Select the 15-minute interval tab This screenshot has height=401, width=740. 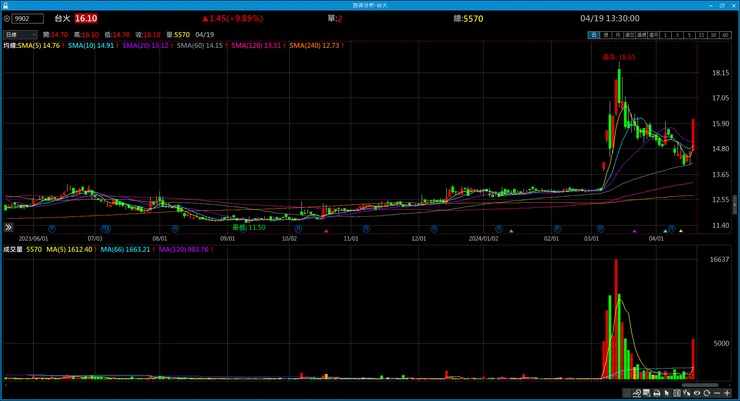(701, 35)
